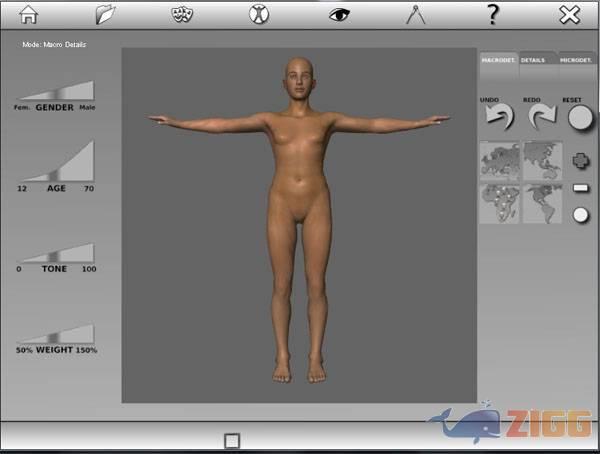This screenshot has width=600, height=454.
Task: Click the minus button beside ethnicity maps
Action: coord(580,188)
